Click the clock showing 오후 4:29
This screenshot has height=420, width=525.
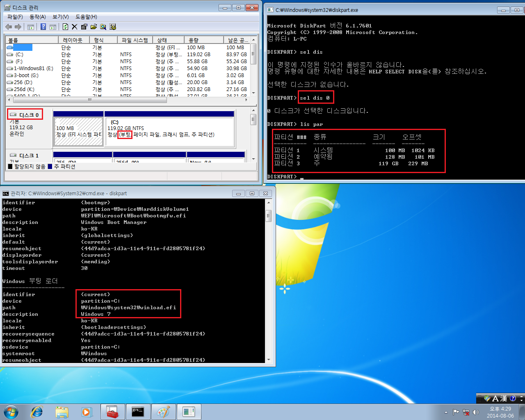click(500, 412)
